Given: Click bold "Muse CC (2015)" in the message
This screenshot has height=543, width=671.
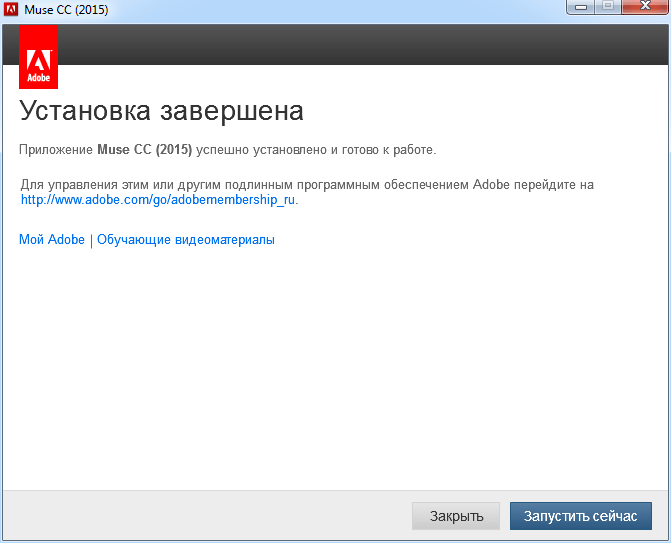Looking at the screenshot, I should tap(144, 150).
